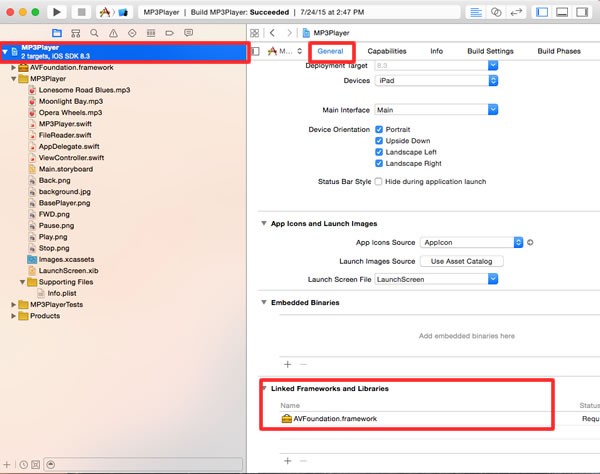This screenshot has height=474, width=600.
Task: Select the Project navigator icon
Action: [x=57, y=33]
